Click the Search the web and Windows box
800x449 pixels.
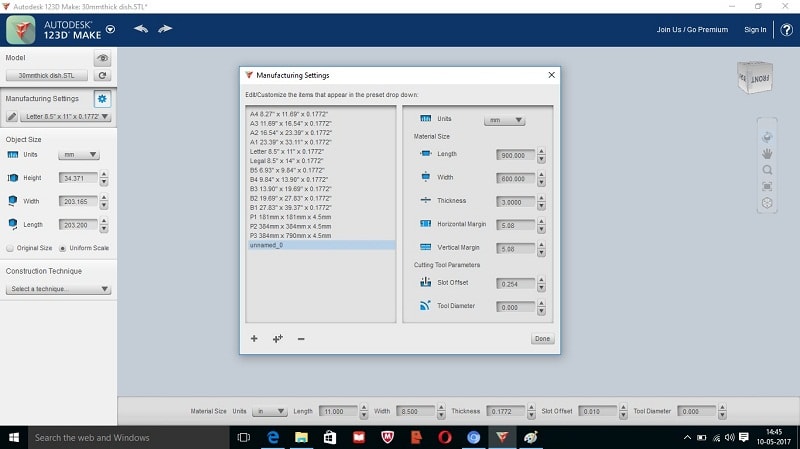129,437
